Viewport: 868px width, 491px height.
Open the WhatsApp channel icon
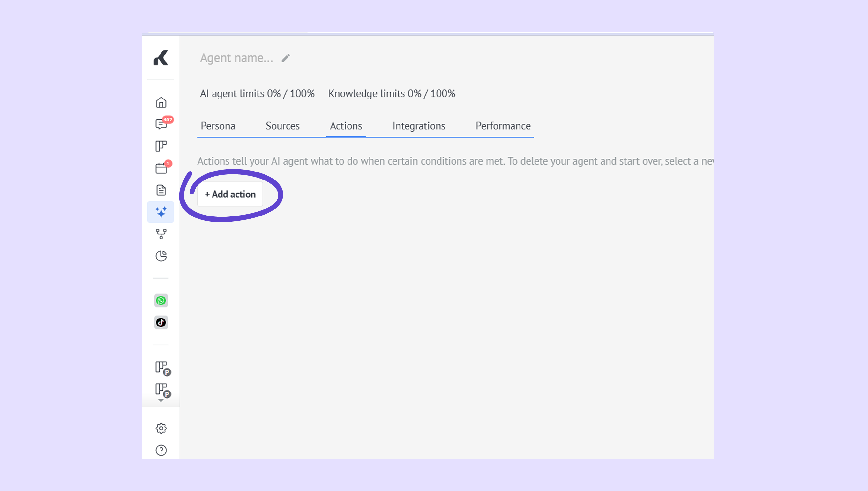(161, 300)
